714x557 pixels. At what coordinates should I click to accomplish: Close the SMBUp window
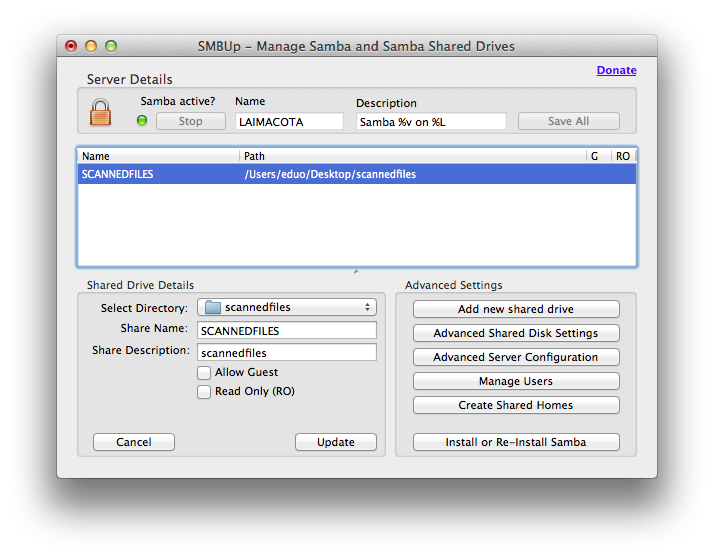pos(71,46)
